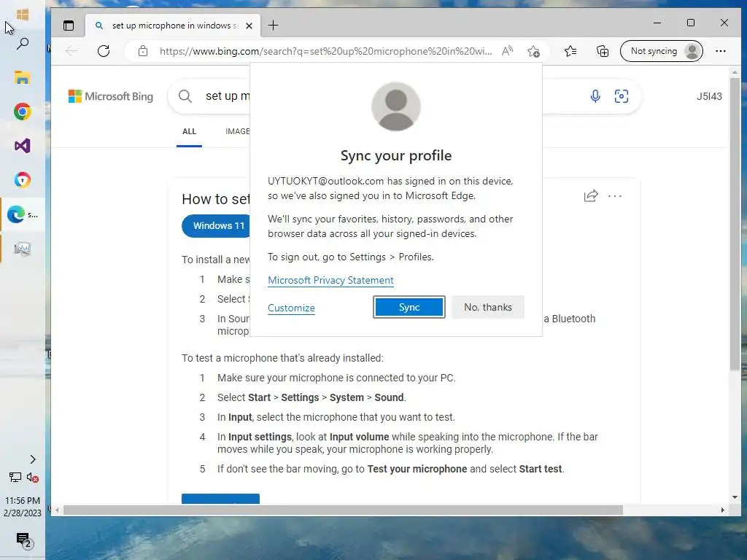
Task: Select the ALL results tab
Action: [189, 131]
